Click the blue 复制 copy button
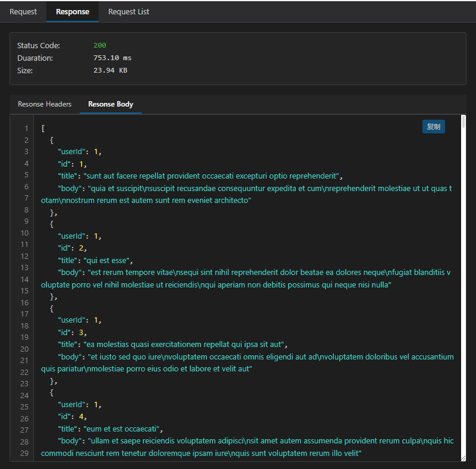 (x=434, y=127)
